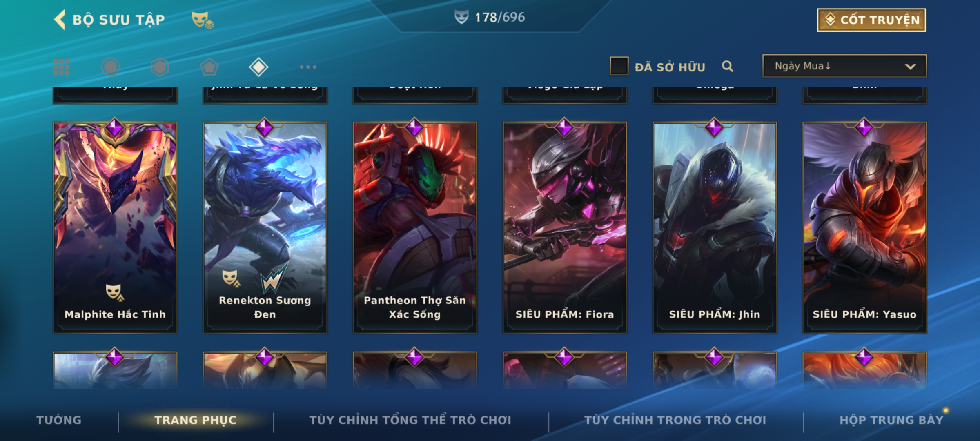Select the all-skins grid filter icon
This screenshot has height=441, width=980.
coord(61,67)
